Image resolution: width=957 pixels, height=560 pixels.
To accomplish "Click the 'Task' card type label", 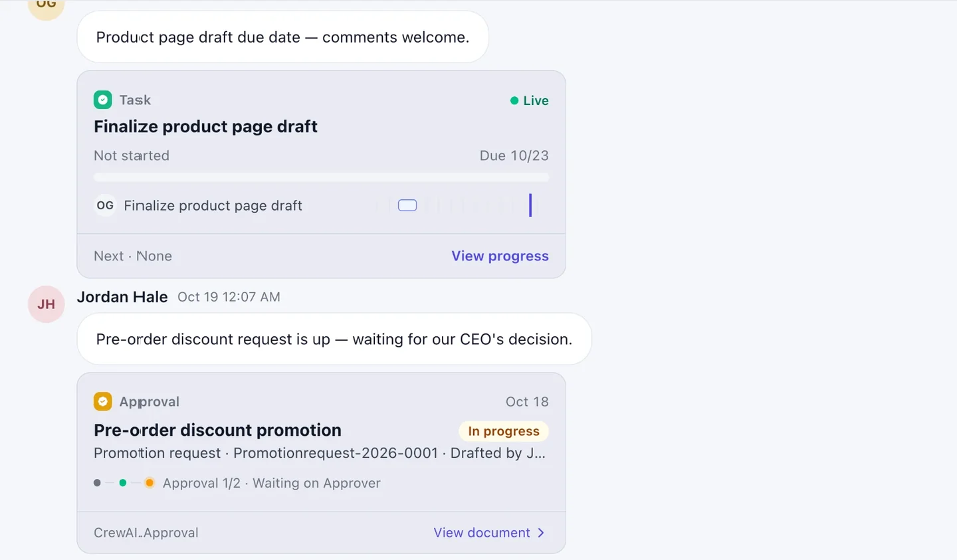I will (136, 100).
